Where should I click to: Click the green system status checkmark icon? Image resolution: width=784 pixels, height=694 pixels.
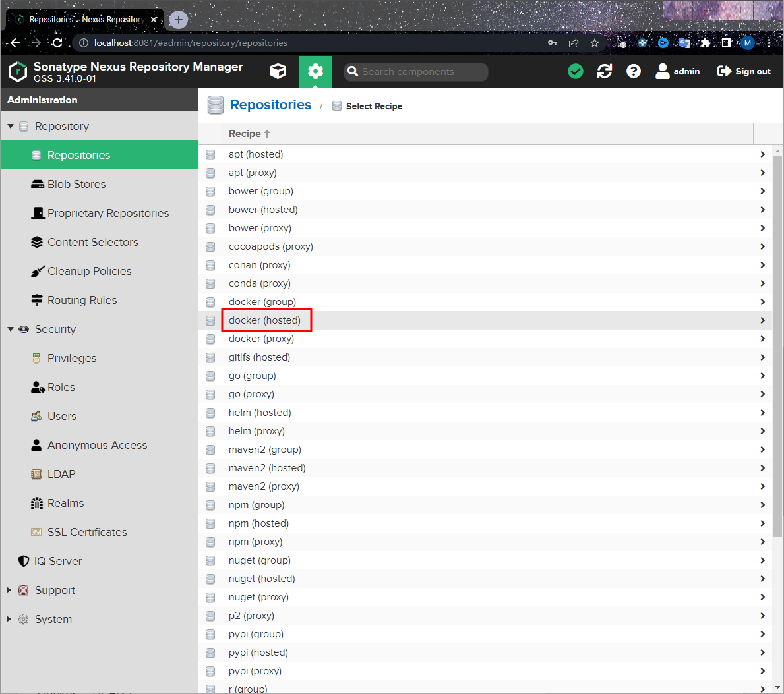click(576, 71)
